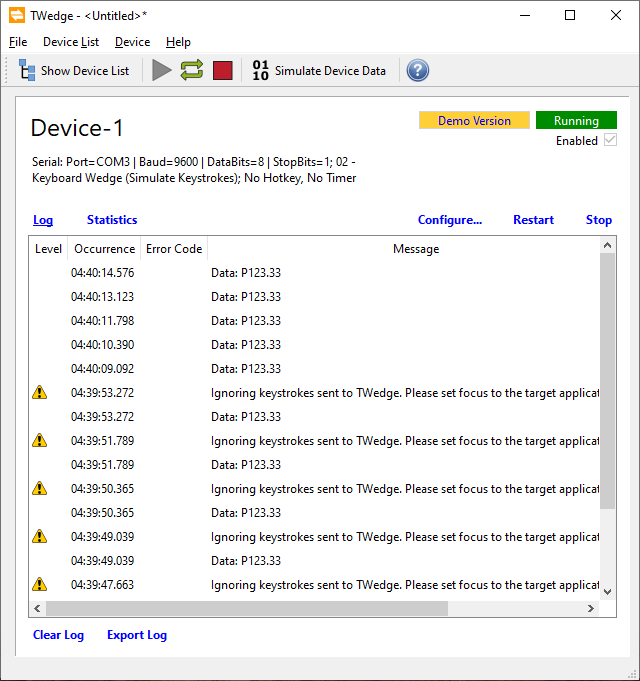Select the log row at 04:40:09.092
Screen dimensions: 640x681
pyautogui.click(x=314, y=368)
